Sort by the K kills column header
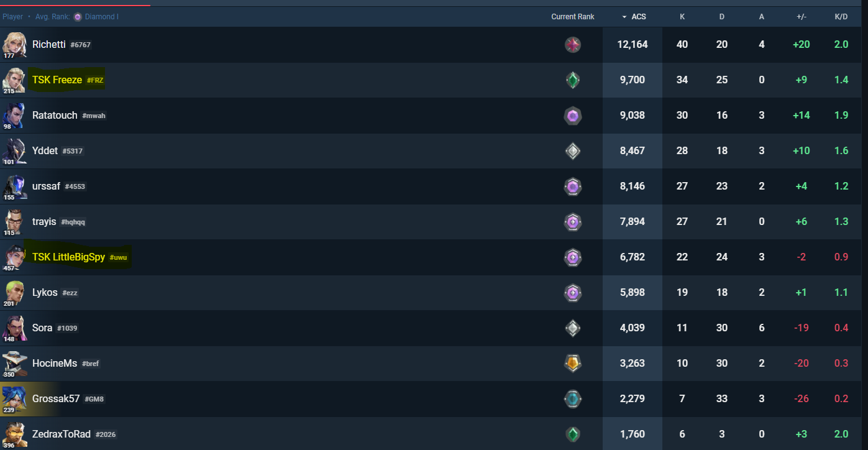The image size is (868, 450). coord(682,17)
